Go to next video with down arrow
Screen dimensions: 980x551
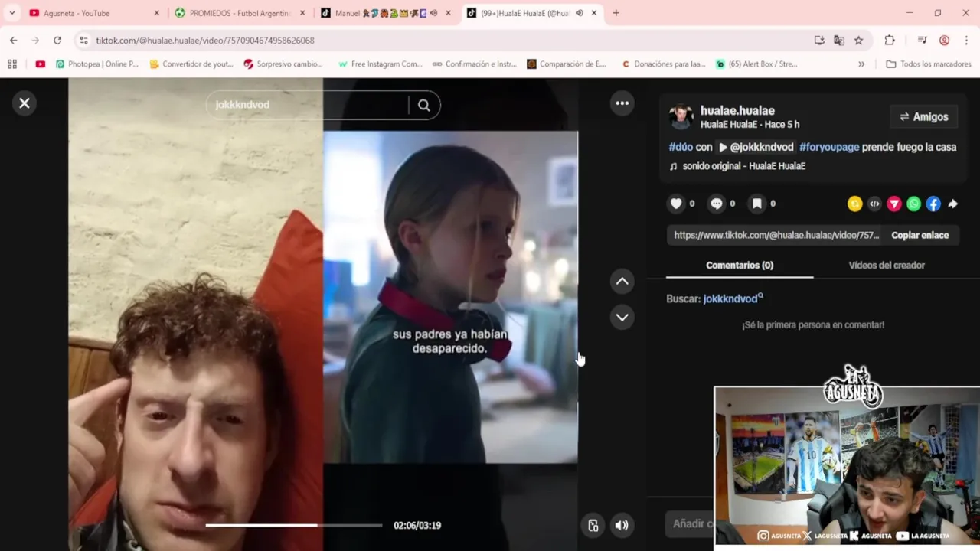[622, 317]
